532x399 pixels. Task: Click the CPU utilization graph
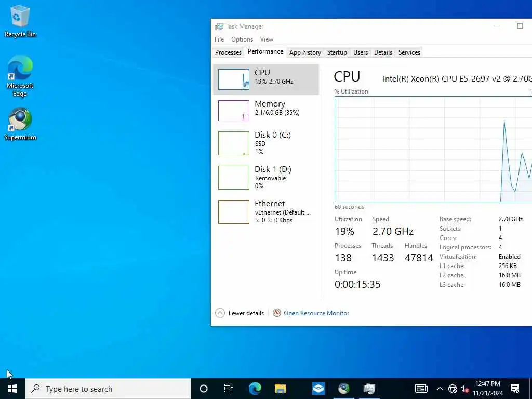[433, 149]
